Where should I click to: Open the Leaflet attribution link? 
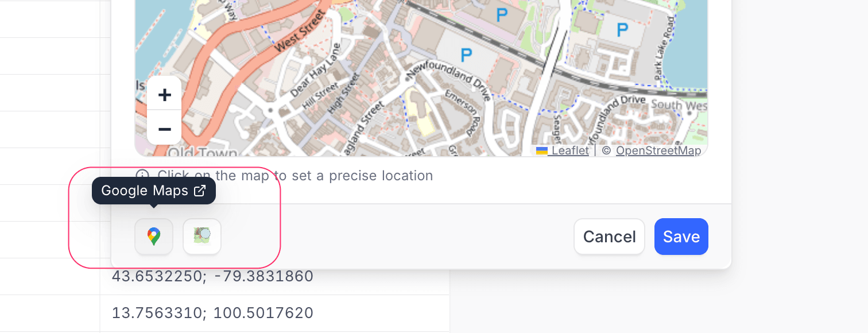(x=570, y=151)
